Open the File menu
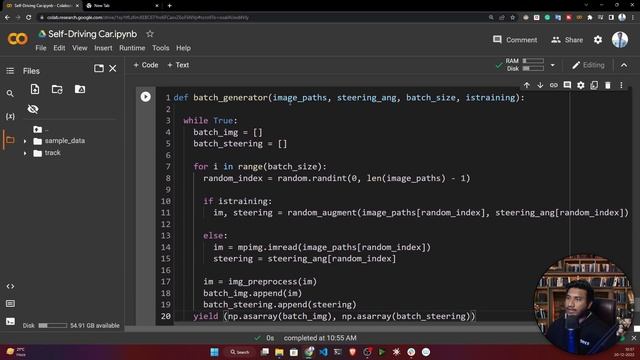The image size is (640, 360). click(41, 48)
